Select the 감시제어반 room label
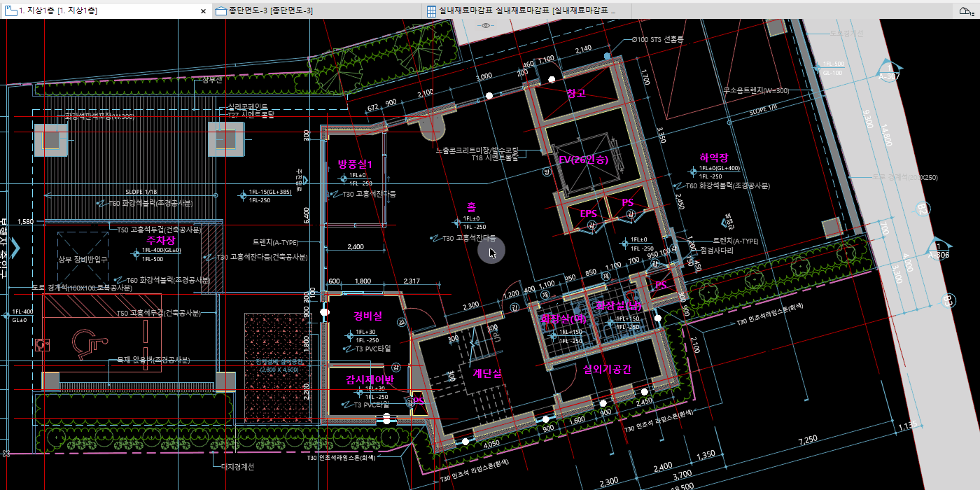 [370, 379]
